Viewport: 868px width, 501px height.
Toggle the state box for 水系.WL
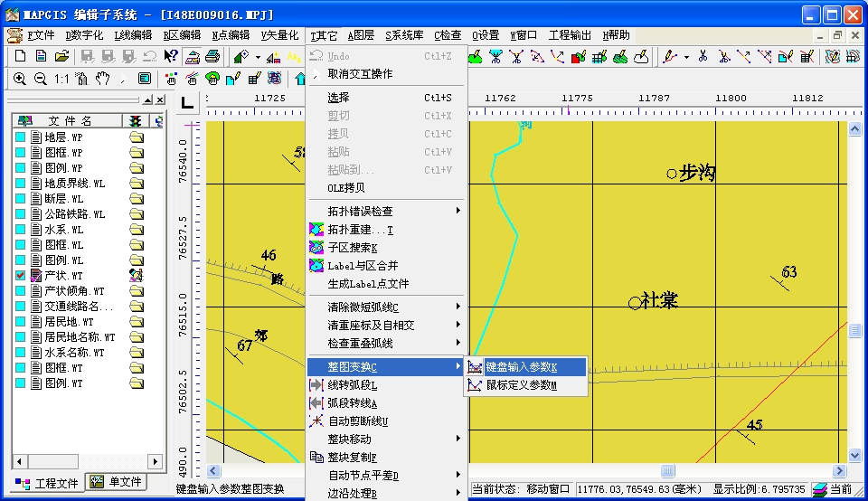click(x=21, y=229)
